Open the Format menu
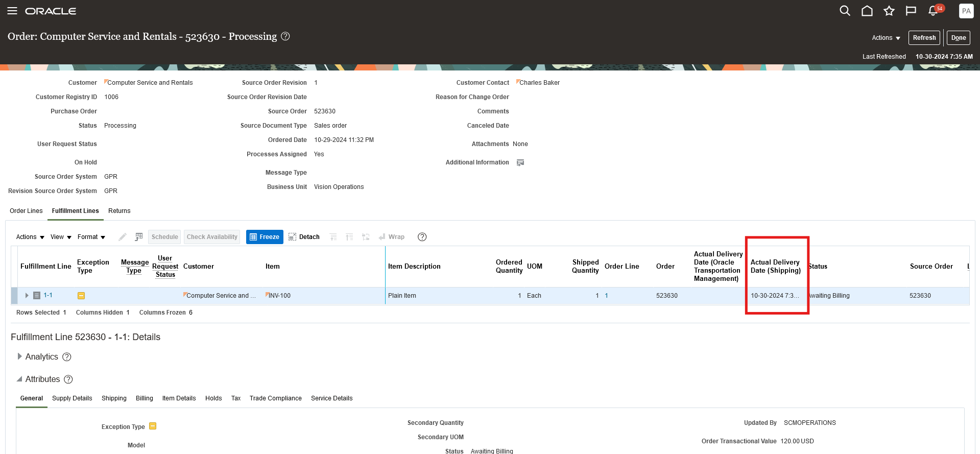This screenshot has height=454, width=980. pyautogui.click(x=91, y=237)
